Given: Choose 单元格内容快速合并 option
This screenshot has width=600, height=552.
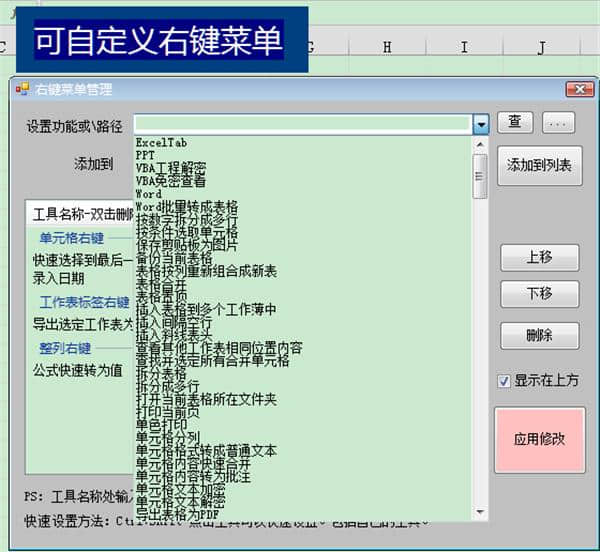Looking at the screenshot, I should click(x=194, y=464).
